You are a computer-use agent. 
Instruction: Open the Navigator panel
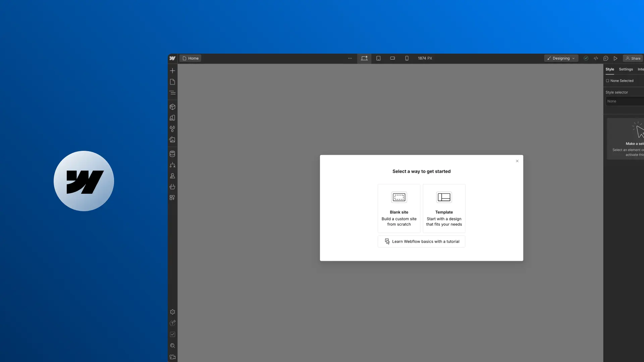(x=172, y=93)
